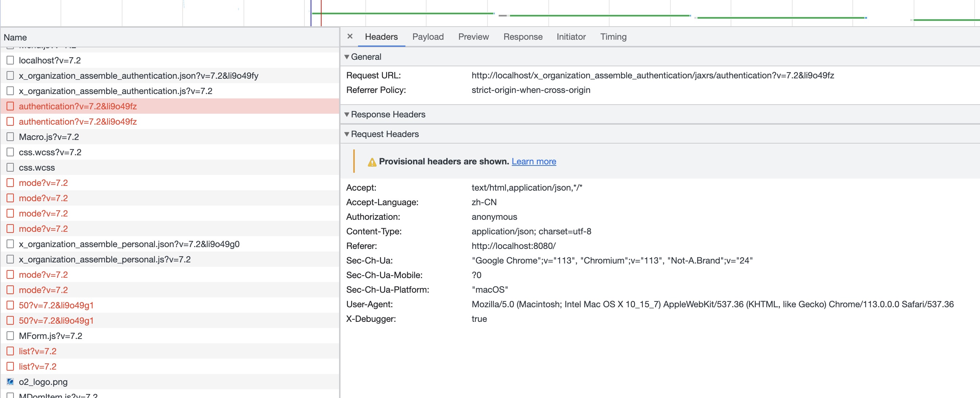Click icon beside x_organization_assemble_personal.js?v=7.2

(x=10, y=259)
